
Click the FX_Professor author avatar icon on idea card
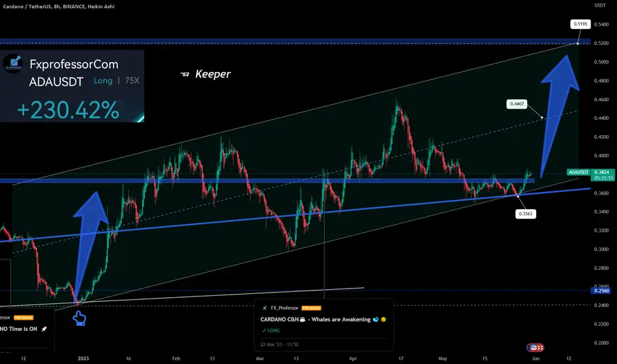coord(264,308)
